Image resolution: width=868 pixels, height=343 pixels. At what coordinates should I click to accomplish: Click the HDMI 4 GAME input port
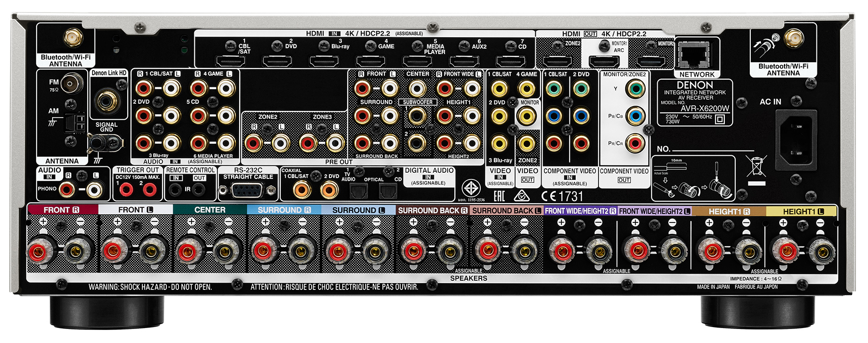[370, 61]
